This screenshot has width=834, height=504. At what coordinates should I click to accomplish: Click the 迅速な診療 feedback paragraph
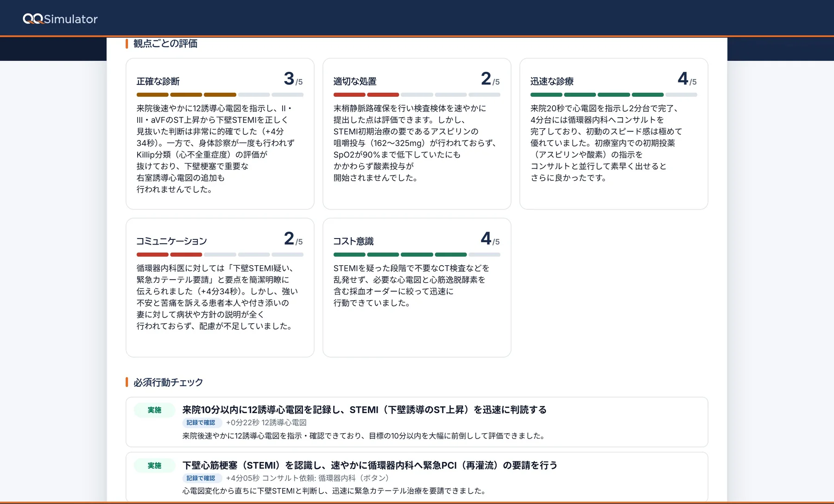[x=607, y=143]
